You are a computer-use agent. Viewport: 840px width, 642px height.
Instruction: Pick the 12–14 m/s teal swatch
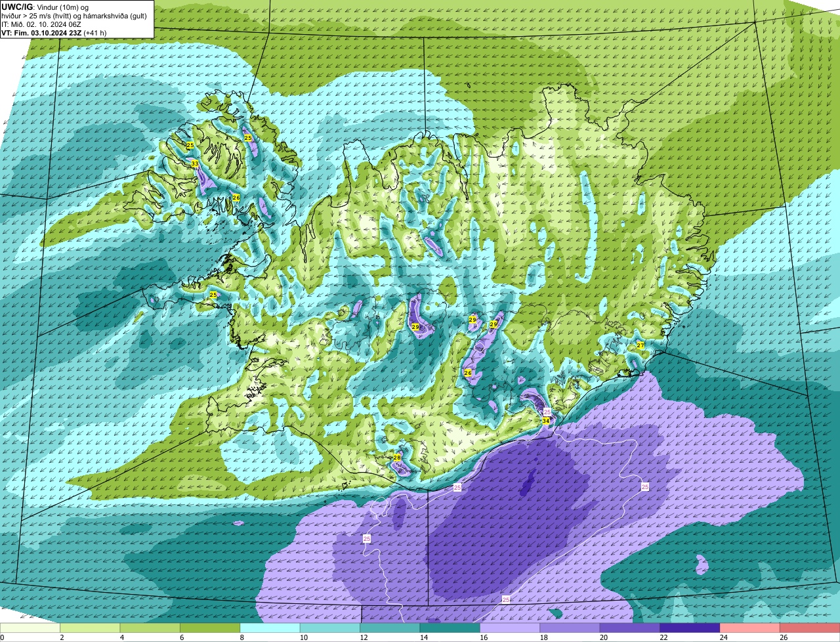(x=390, y=628)
